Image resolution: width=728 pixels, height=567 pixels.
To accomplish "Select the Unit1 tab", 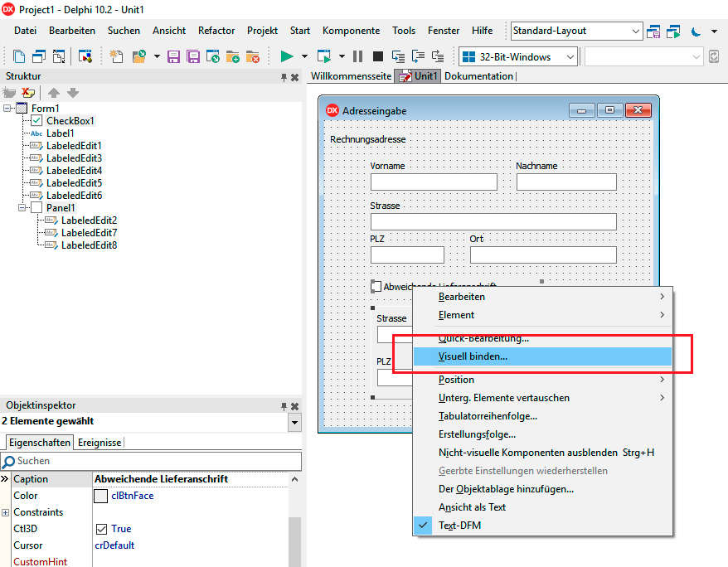I will pyautogui.click(x=418, y=76).
